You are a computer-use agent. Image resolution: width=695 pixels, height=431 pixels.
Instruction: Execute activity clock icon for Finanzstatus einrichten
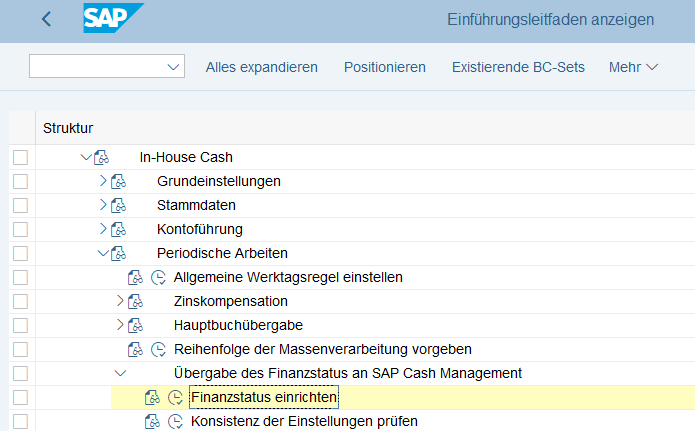click(x=176, y=398)
